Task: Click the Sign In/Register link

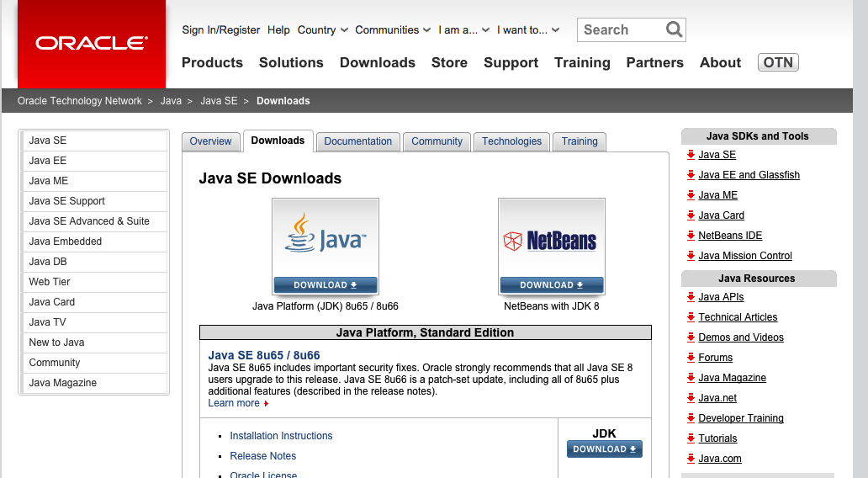Action: point(221,30)
